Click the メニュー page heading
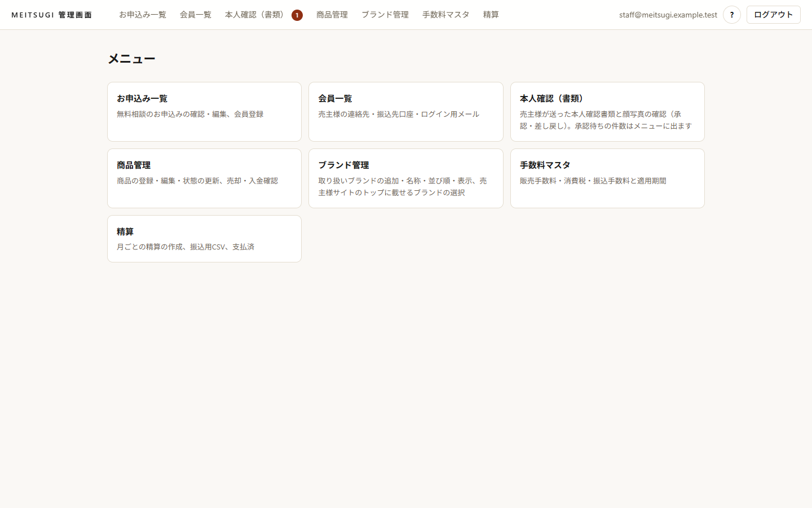812x508 pixels. 131,59
